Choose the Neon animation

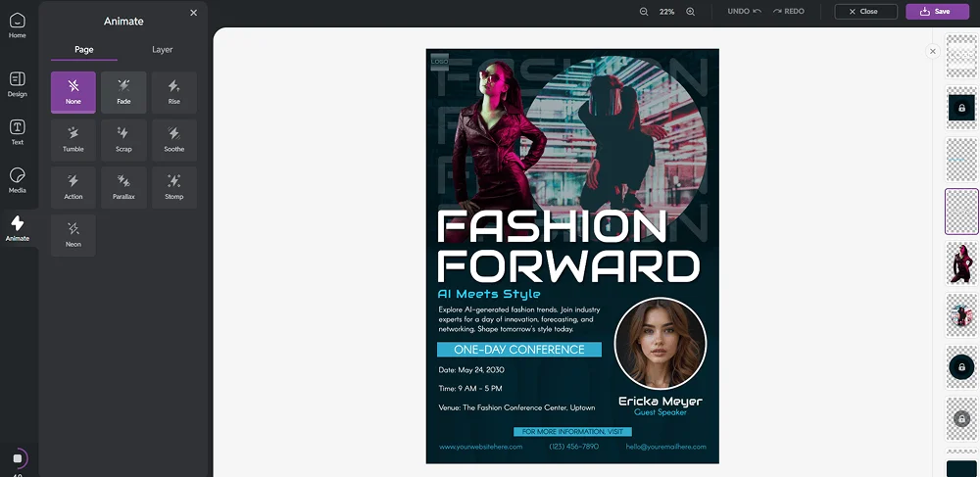(x=73, y=235)
